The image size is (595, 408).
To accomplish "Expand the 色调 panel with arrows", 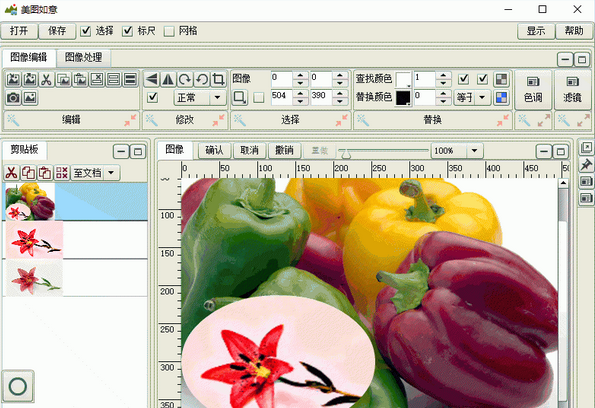I will click(x=544, y=120).
